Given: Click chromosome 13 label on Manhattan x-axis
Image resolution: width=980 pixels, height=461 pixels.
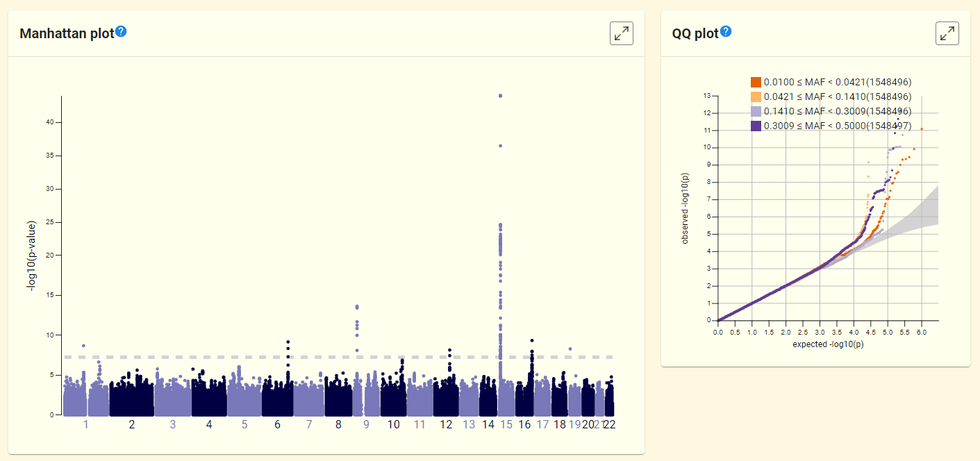Looking at the screenshot, I should tap(469, 424).
